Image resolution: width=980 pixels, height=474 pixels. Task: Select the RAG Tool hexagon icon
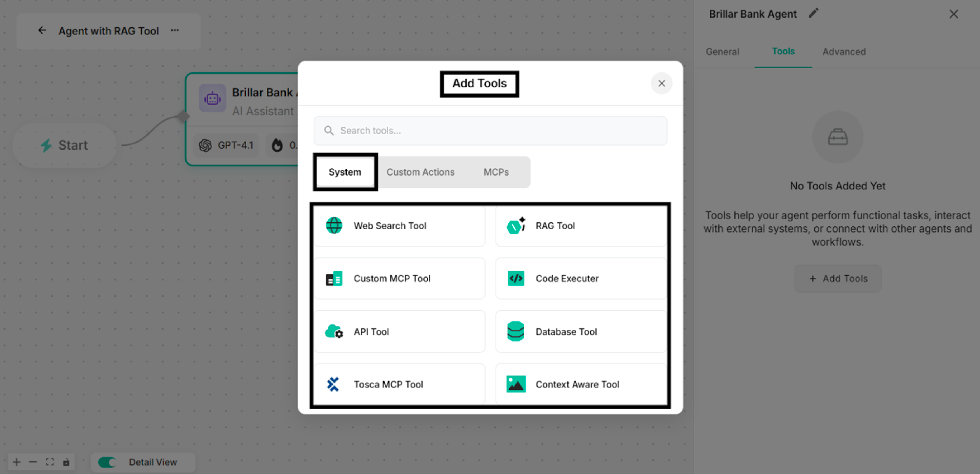(x=515, y=225)
